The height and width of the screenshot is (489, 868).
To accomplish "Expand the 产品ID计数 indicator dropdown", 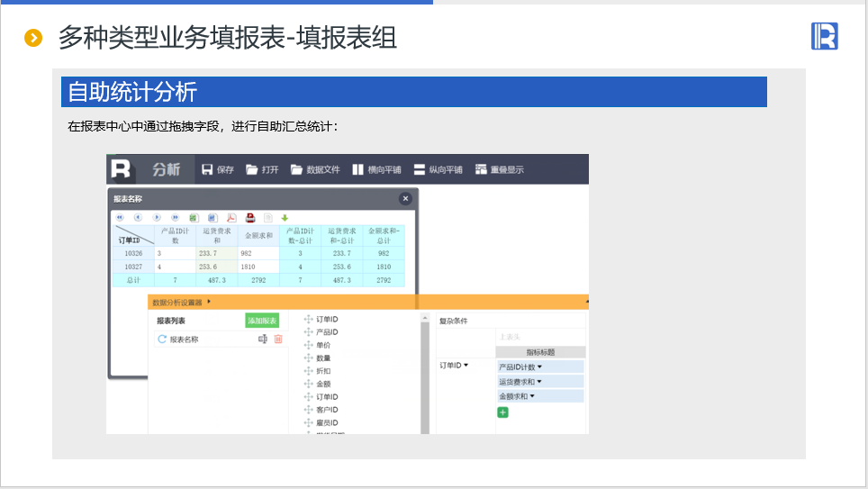I will pyautogui.click(x=539, y=367).
